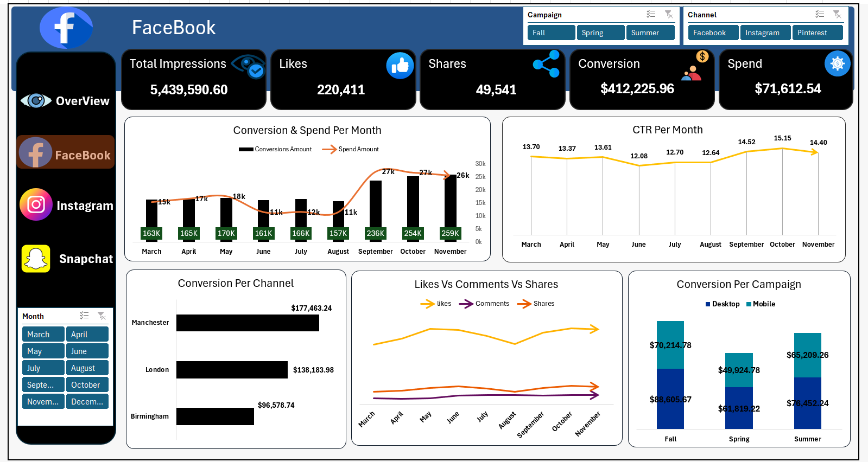Viewport: 868px width, 462px height.
Task: Click the gear icon on Spend card
Action: coord(837,64)
